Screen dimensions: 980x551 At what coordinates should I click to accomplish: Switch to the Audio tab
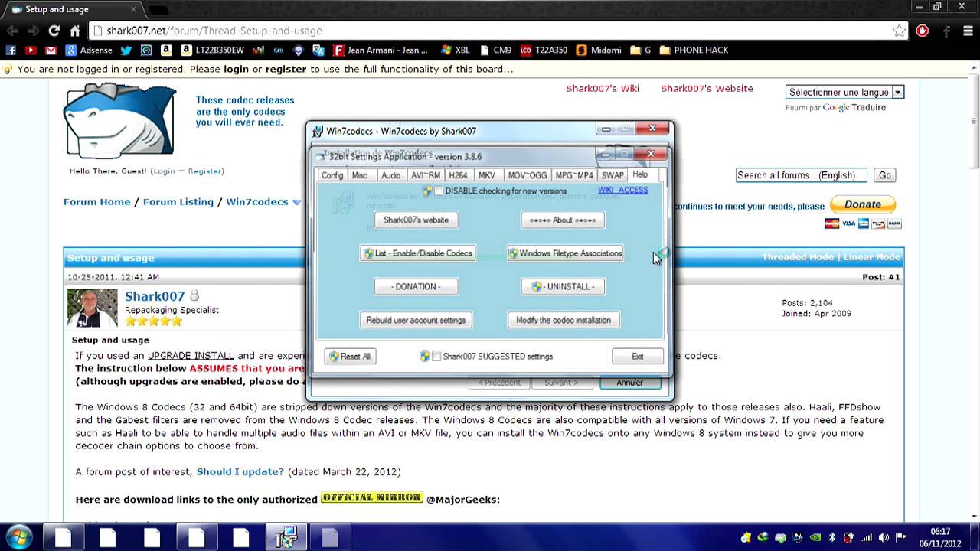point(390,175)
